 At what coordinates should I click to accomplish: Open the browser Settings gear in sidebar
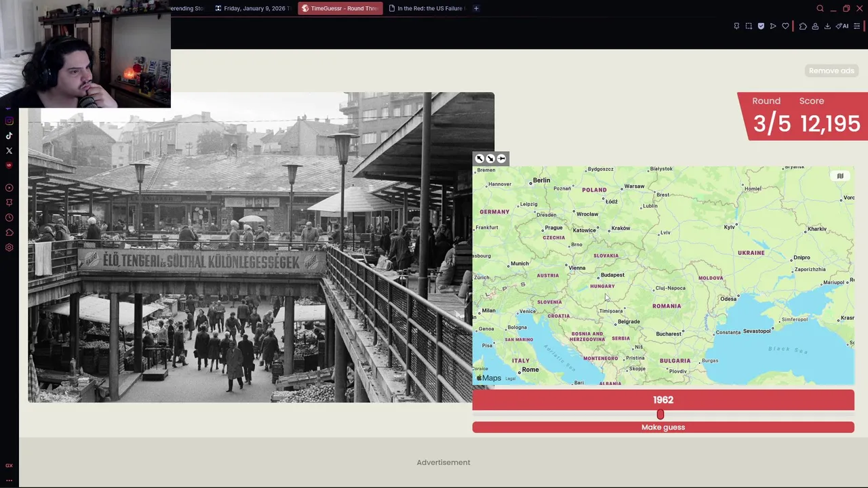(x=9, y=247)
